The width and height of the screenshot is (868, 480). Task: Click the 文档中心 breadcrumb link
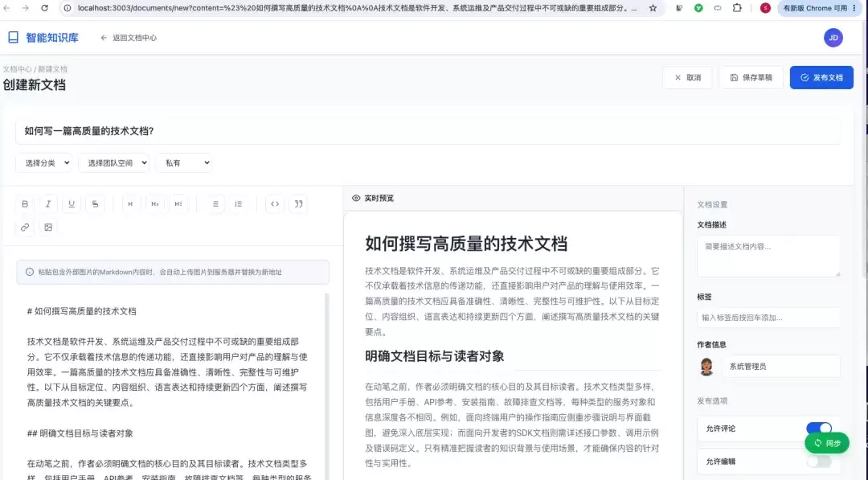pos(17,69)
